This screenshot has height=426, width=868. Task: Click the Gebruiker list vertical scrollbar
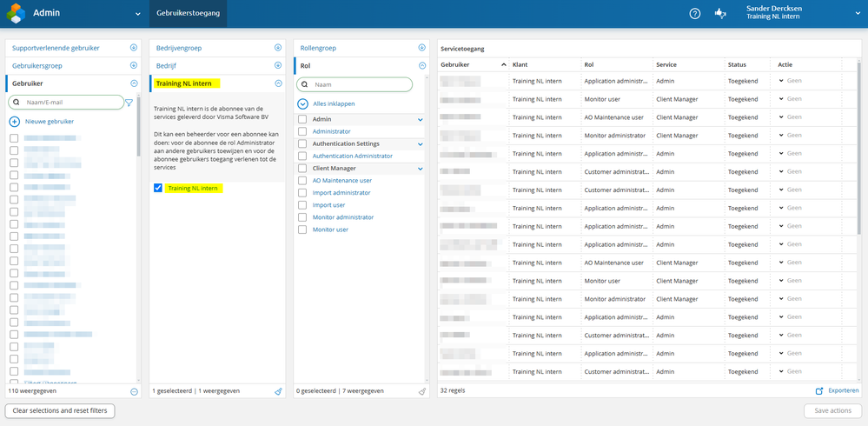(x=138, y=128)
